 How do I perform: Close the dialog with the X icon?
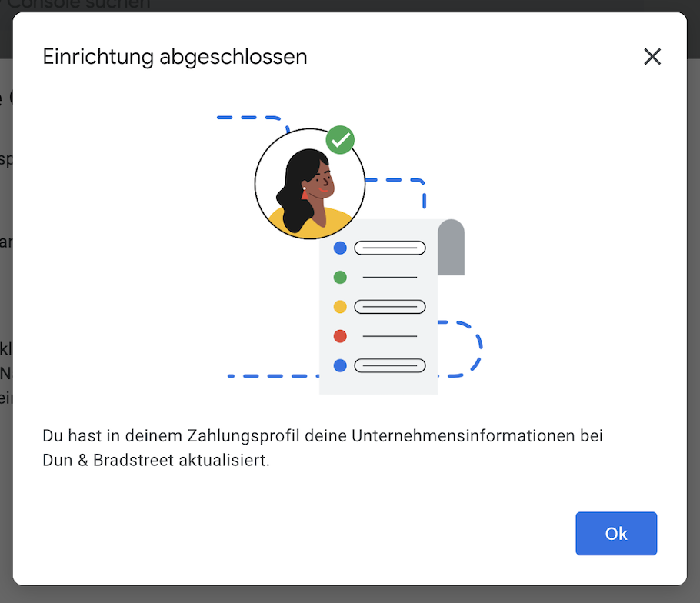click(x=652, y=56)
